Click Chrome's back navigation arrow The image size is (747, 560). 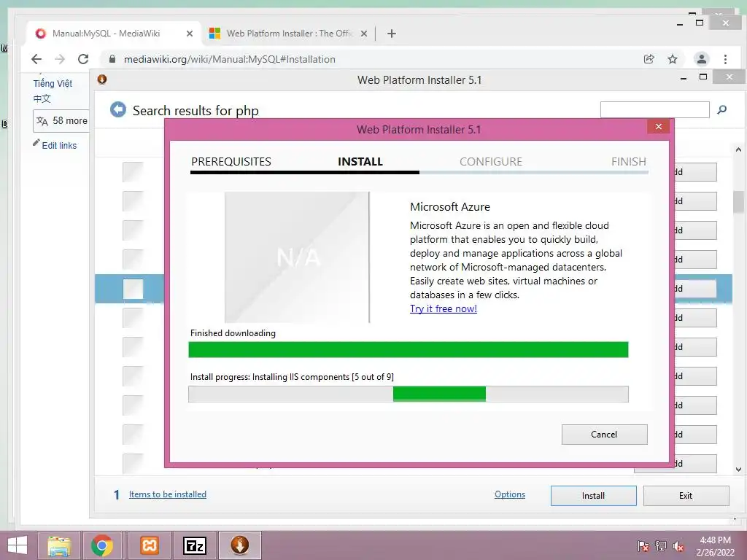click(36, 59)
